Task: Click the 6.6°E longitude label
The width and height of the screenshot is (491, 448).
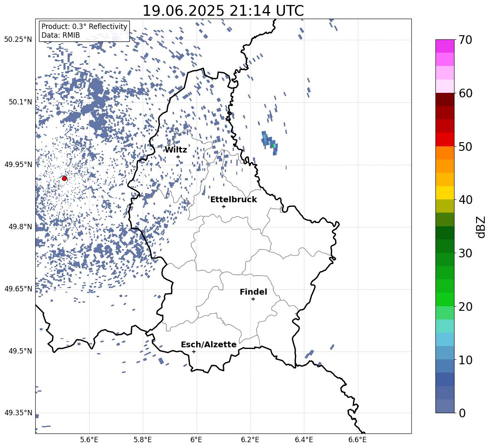Action: pos(357,440)
